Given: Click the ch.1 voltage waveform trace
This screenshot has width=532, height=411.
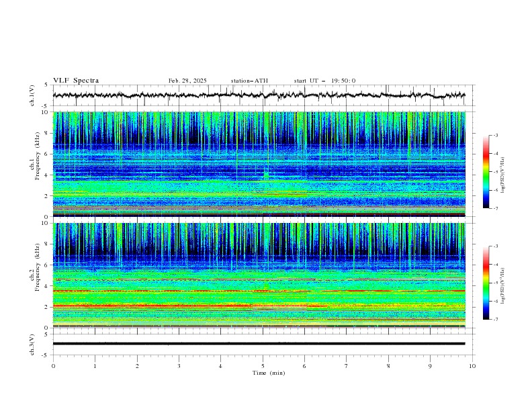Looking at the screenshot, I should 259,95.
